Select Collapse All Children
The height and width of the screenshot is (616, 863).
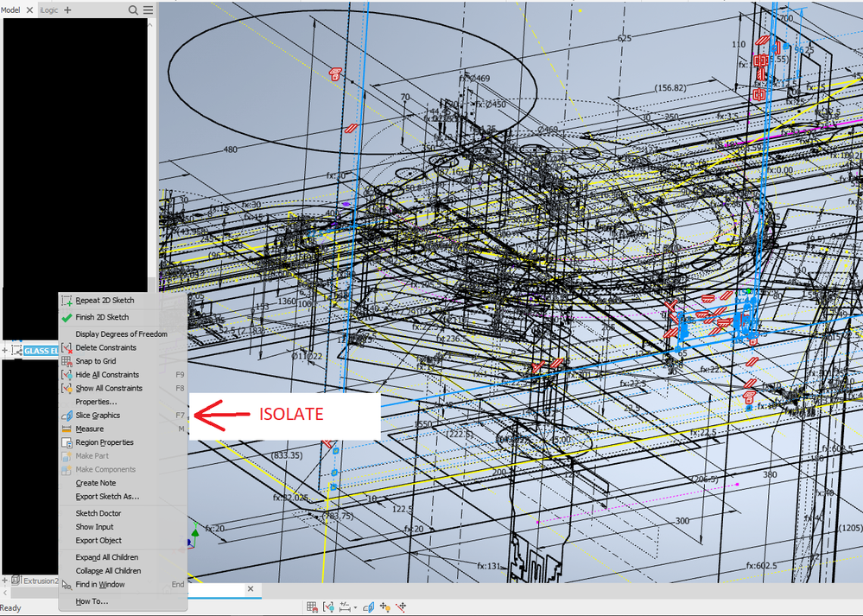click(123, 571)
